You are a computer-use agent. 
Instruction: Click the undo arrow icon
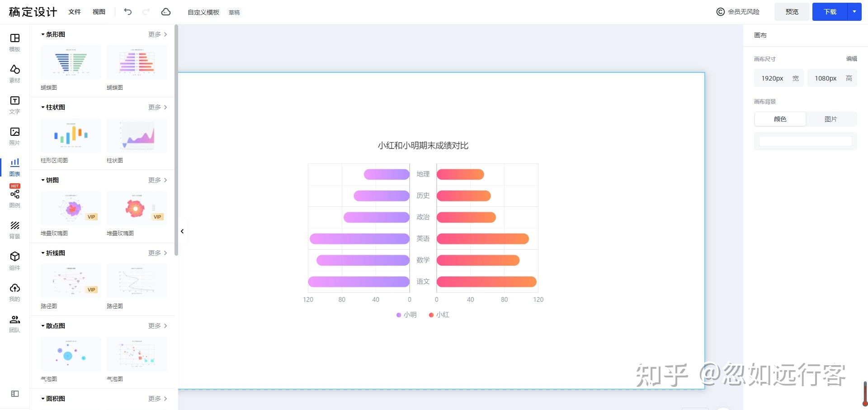click(x=128, y=12)
